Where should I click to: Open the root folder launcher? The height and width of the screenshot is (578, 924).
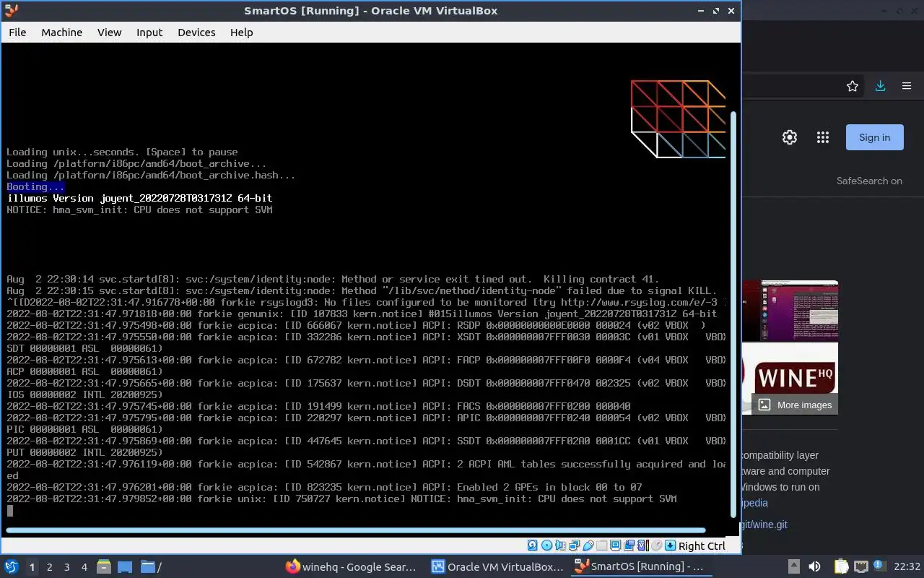click(151, 567)
